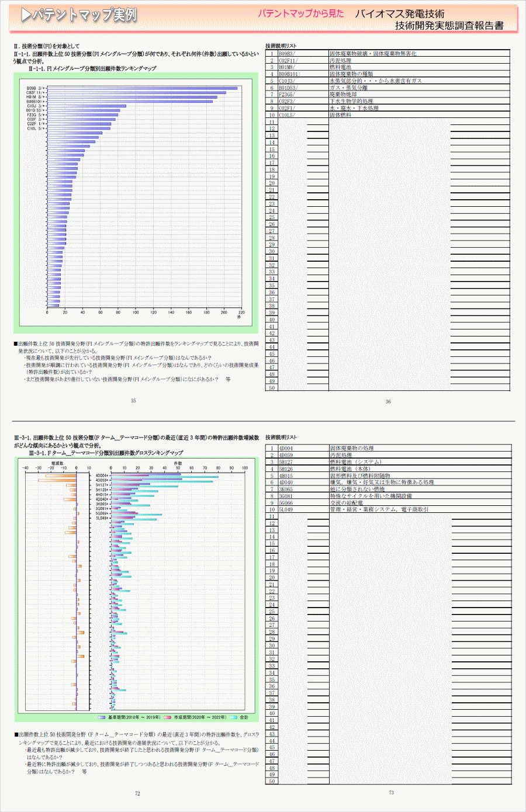Click the H01M 8/* label in ranking chart
This screenshot has height=812, width=526.
[x=36, y=97]
